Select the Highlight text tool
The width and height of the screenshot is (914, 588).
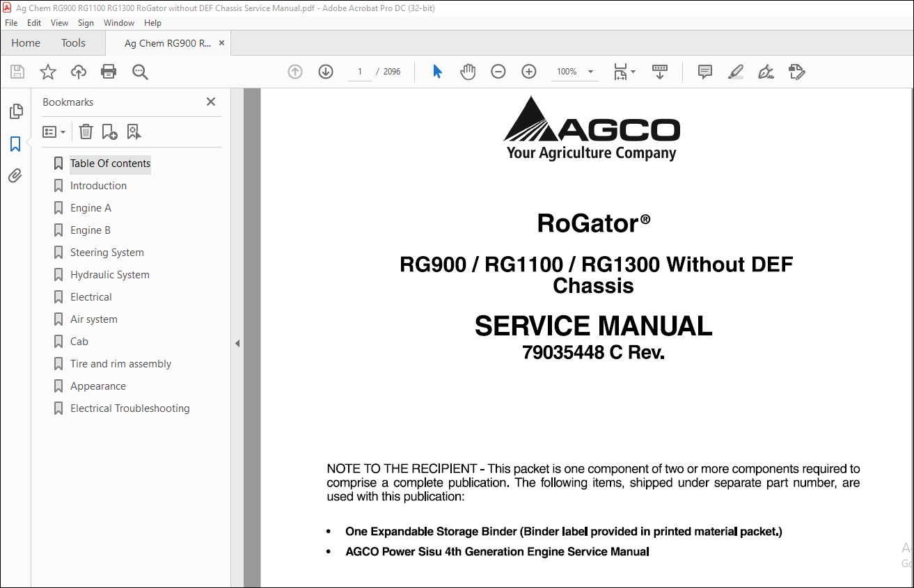(x=736, y=72)
